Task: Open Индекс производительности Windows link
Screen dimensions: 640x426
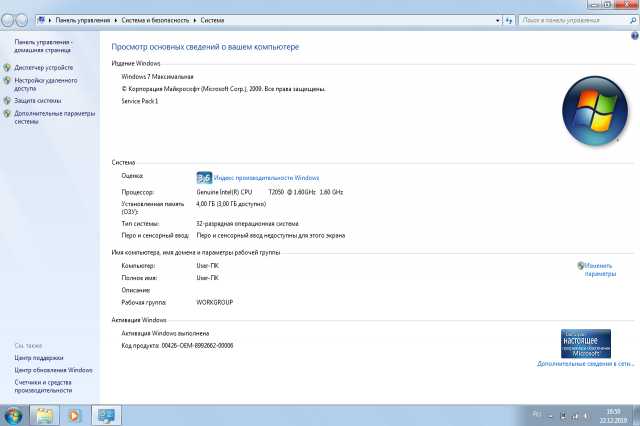Action: tap(267, 178)
